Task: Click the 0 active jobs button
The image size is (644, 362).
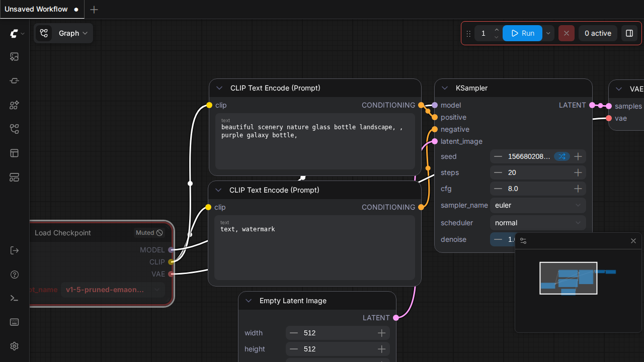Action: pyautogui.click(x=598, y=33)
